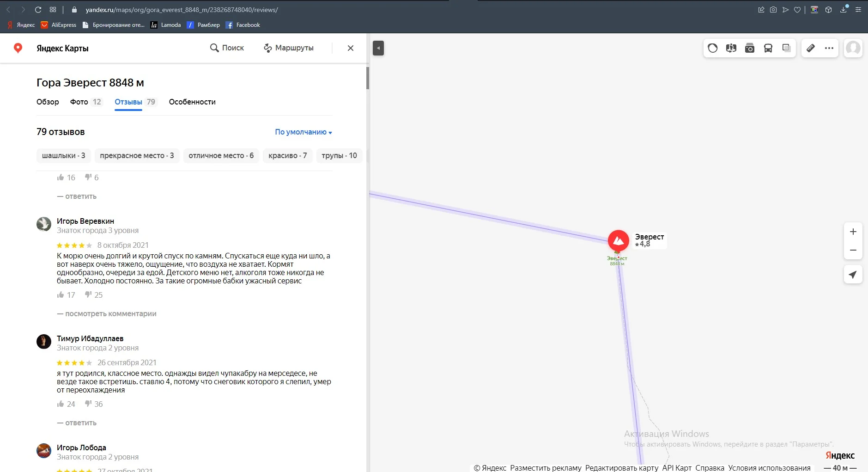Zoom in using the plus button on the map

pyautogui.click(x=854, y=231)
